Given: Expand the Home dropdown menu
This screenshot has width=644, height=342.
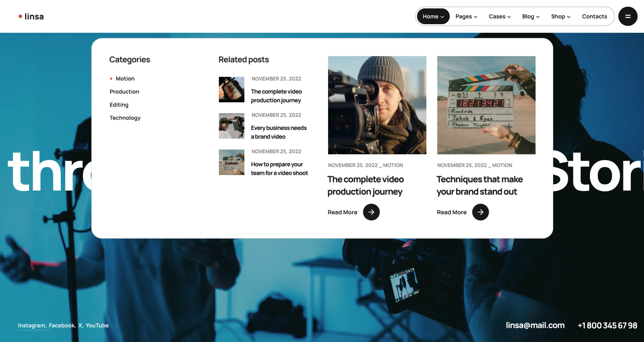Looking at the screenshot, I should point(433,16).
